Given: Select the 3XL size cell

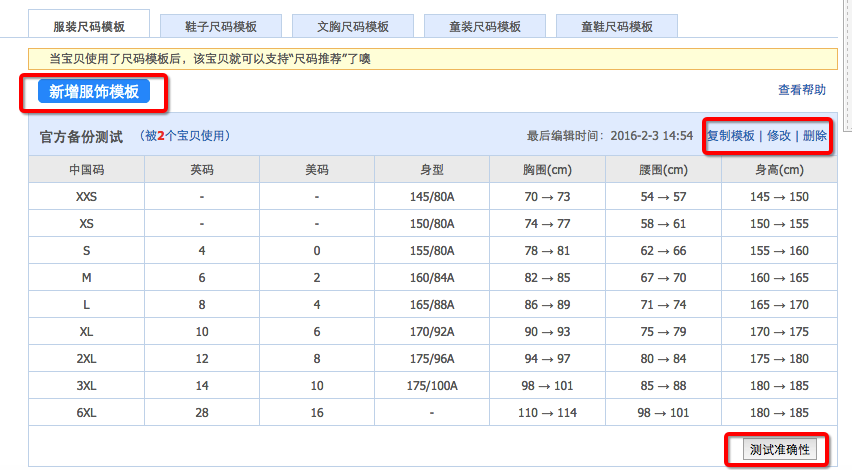Looking at the screenshot, I should [86, 385].
